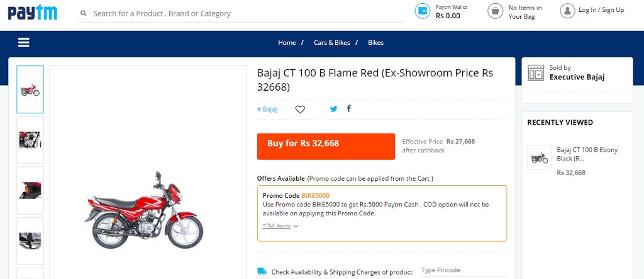
Task: Open Bikes breadcrumb link
Action: coord(375,42)
